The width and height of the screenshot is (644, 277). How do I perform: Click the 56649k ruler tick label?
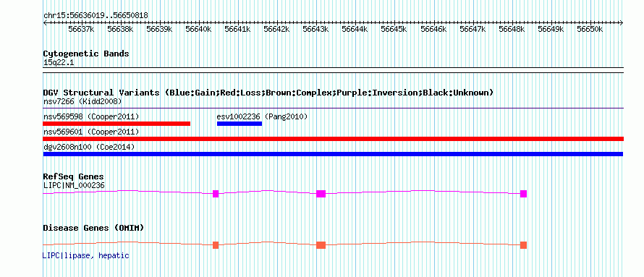[x=551, y=30]
